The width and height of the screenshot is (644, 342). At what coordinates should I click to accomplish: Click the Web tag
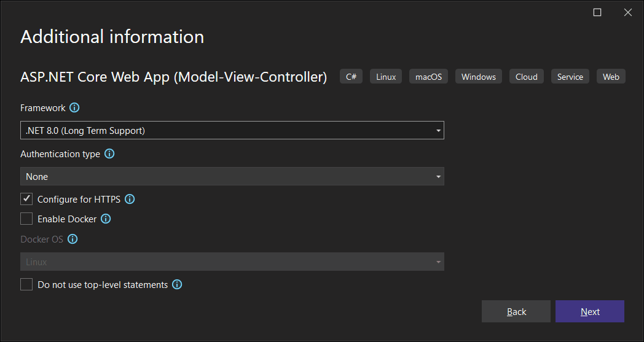click(611, 77)
